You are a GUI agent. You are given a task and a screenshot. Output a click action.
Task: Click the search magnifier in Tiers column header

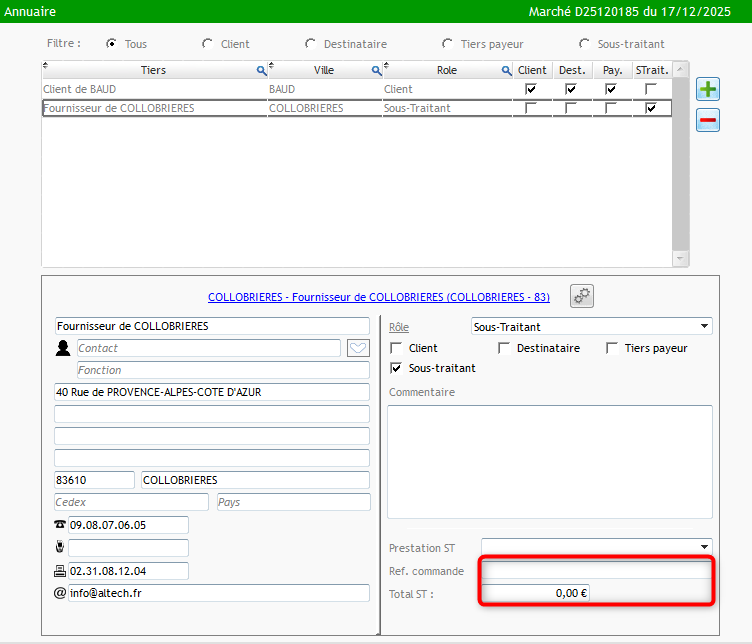(x=262, y=71)
